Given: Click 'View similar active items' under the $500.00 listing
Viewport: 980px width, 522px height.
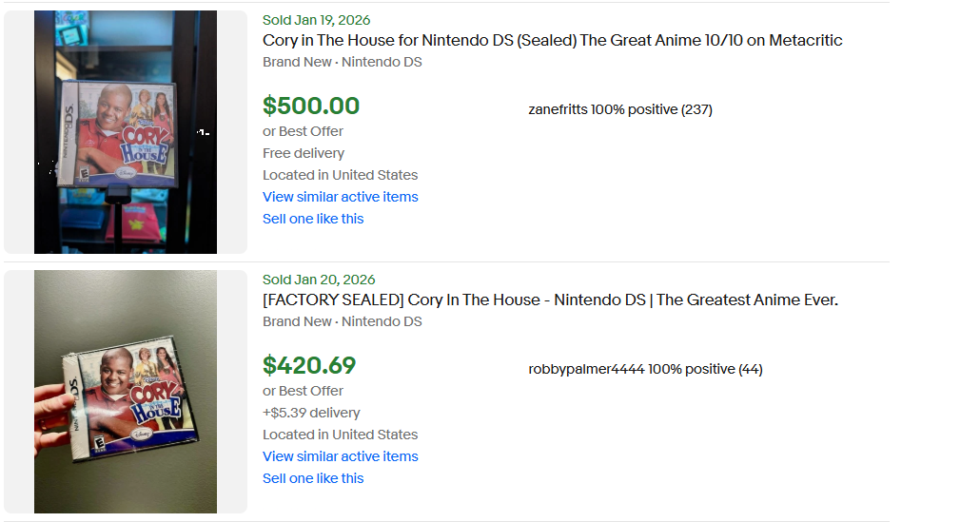Looking at the screenshot, I should coord(340,197).
